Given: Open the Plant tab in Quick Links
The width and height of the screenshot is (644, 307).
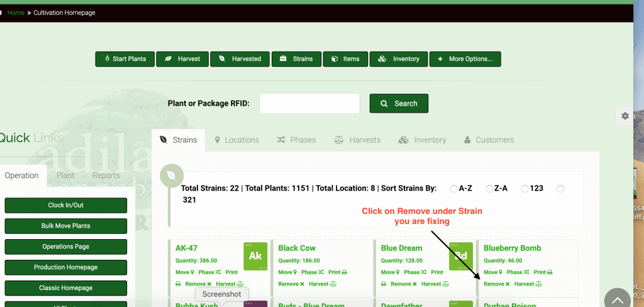Looking at the screenshot, I should (x=65, y=176).
